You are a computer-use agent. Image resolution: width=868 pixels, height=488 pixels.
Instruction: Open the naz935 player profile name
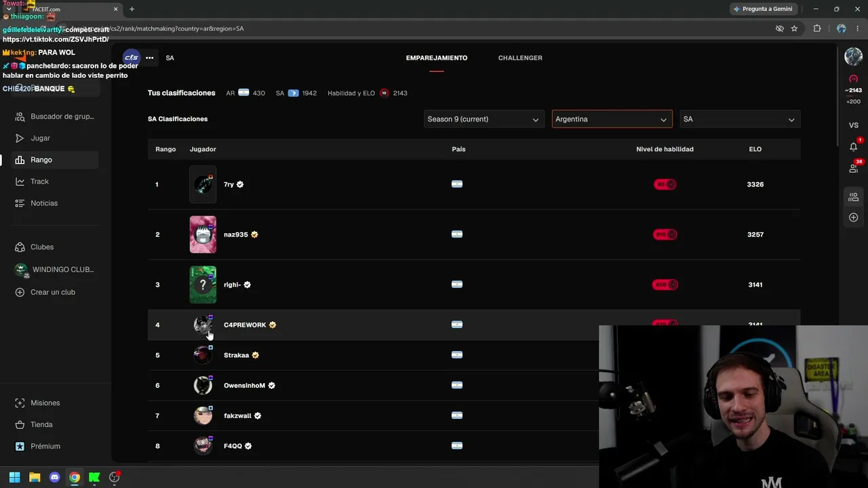click(x=236, y=235)
